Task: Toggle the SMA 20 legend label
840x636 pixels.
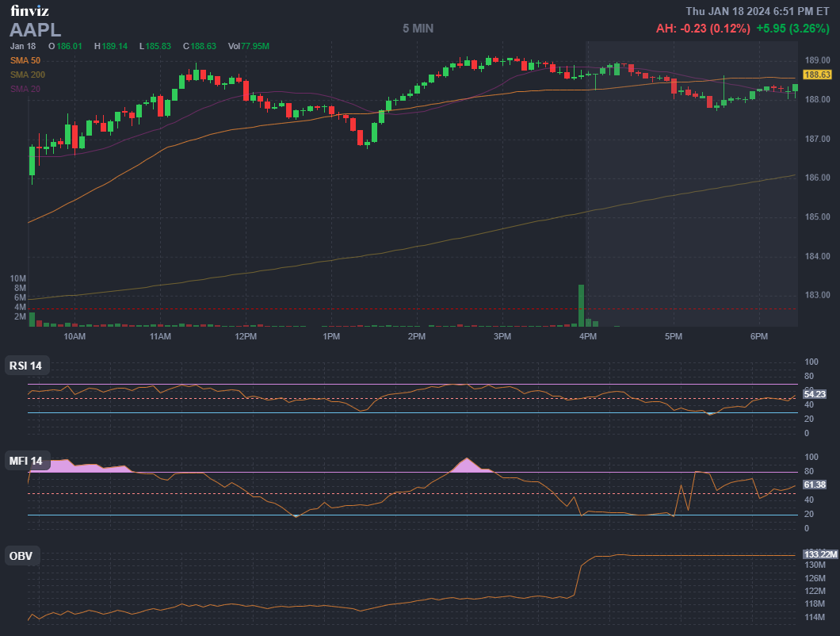Action: click(x=25, y=89)
